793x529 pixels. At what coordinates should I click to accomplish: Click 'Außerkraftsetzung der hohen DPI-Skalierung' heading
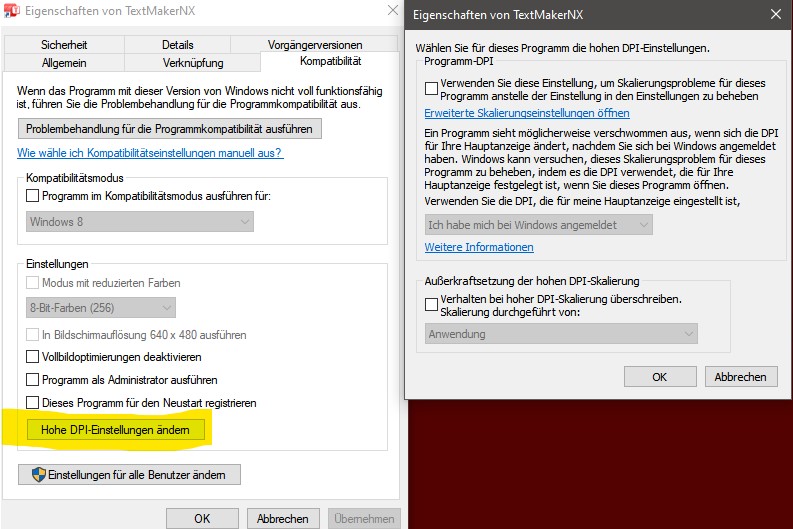[x=532, y=281]
